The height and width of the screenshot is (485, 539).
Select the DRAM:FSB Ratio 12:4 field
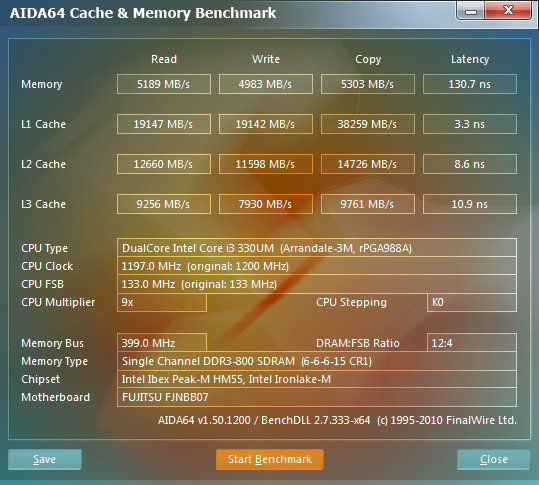tap(472, 343)
